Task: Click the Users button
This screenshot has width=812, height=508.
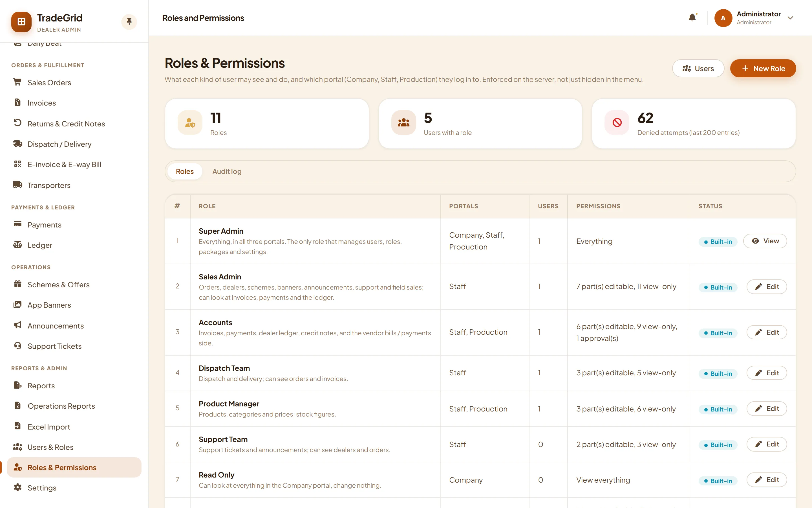Action: [698, 68]
